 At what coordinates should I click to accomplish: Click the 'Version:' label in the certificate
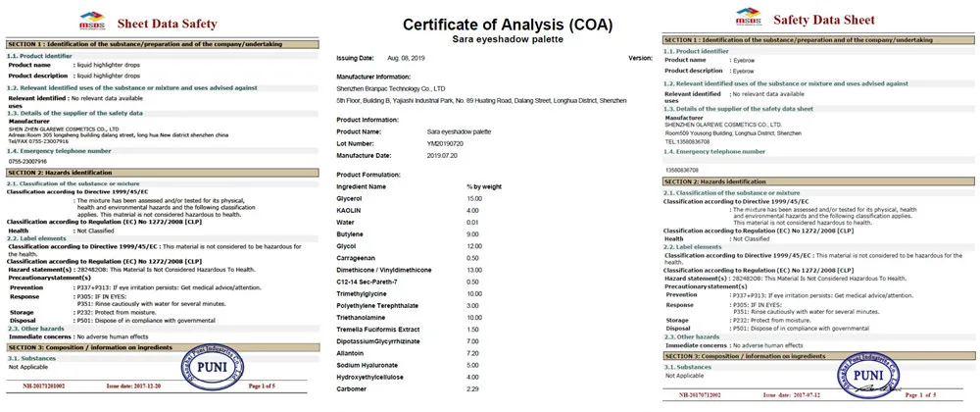point(640,58)
